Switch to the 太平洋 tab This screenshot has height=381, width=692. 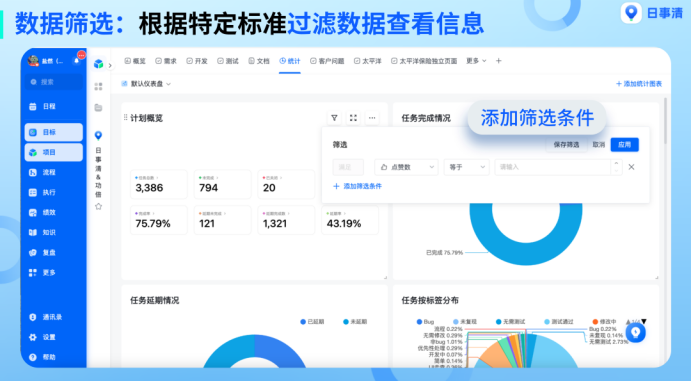(368, 61)
